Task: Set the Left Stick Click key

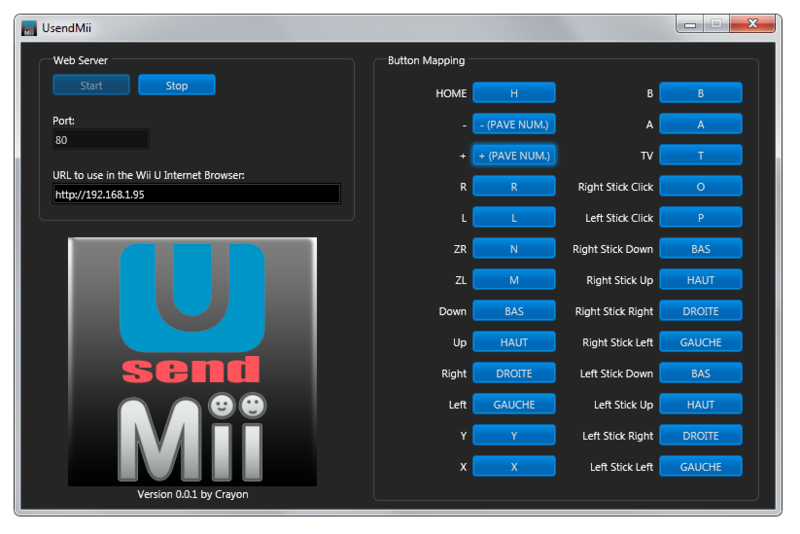Action: coord(700,218)
